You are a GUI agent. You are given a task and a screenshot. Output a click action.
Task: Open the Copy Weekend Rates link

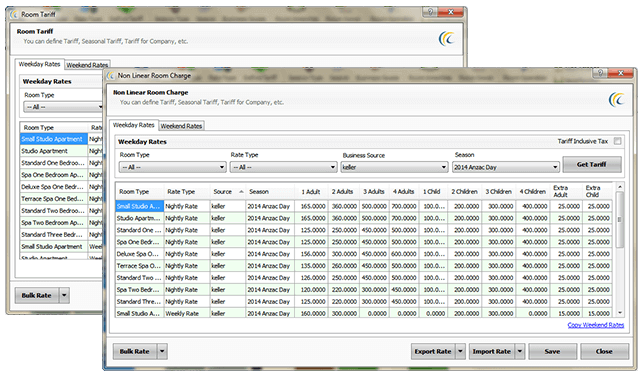pos(596,325)
